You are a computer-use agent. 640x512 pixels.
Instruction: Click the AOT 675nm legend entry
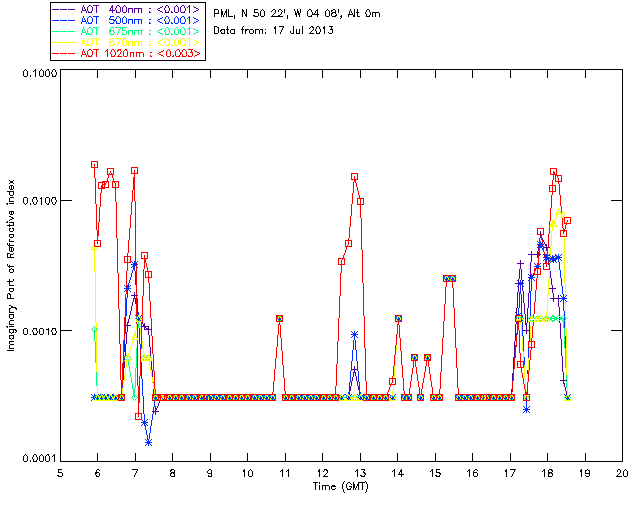click(x=127, y=31)
